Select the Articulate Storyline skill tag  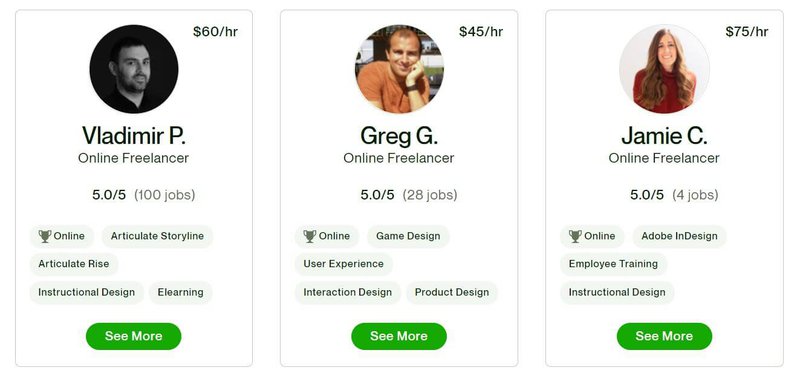tap(157, 236)
